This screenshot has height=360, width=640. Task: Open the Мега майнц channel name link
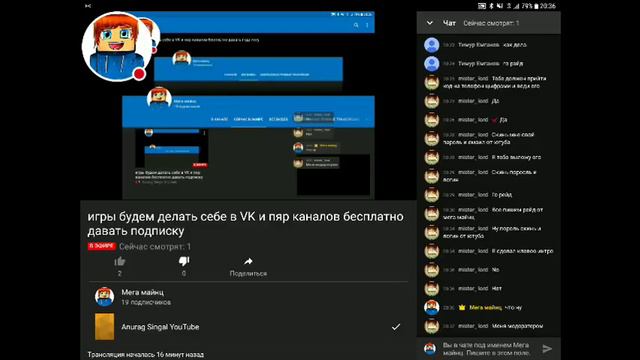(142, 292)
